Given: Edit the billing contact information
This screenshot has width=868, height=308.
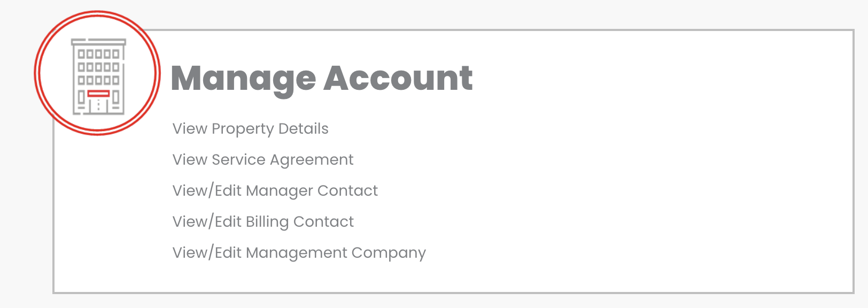Looking at the screenshot, I should click(x=263, y=222).
